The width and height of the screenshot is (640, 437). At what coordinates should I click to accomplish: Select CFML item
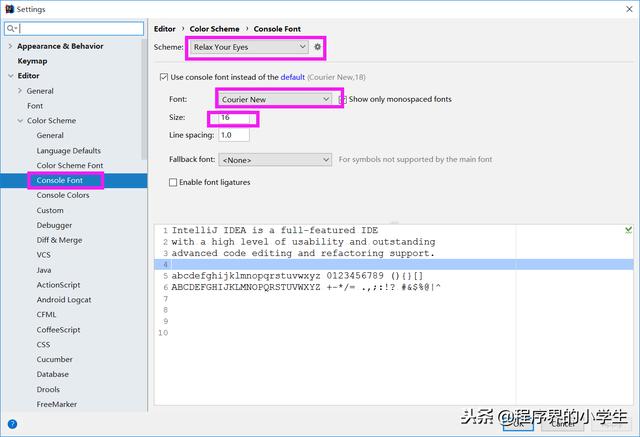tap(46, 315)
